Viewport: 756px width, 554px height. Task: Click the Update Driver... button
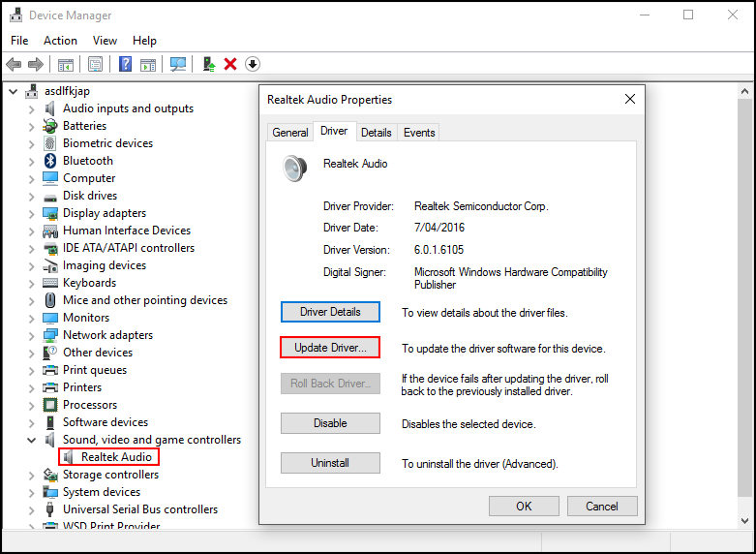click(330, 348)
